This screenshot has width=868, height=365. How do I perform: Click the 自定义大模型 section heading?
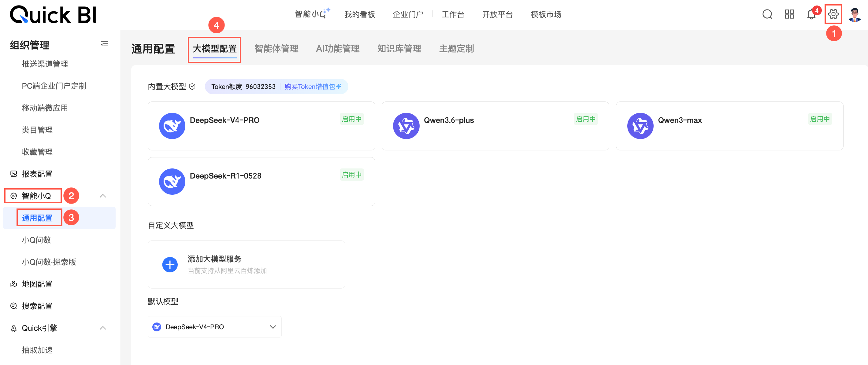171,225
